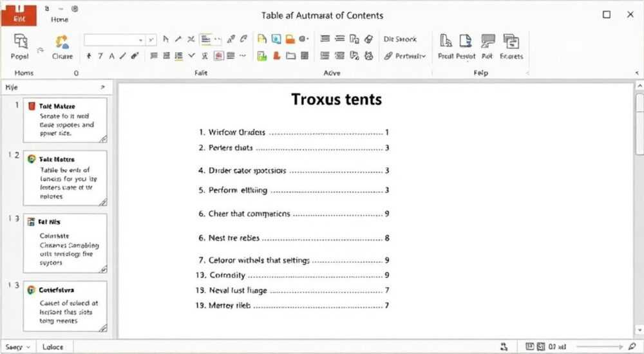Image resolution: width=644 pixels, height=354 pixels.
Task: Click the blue square document icon
Action: point(276,39)
